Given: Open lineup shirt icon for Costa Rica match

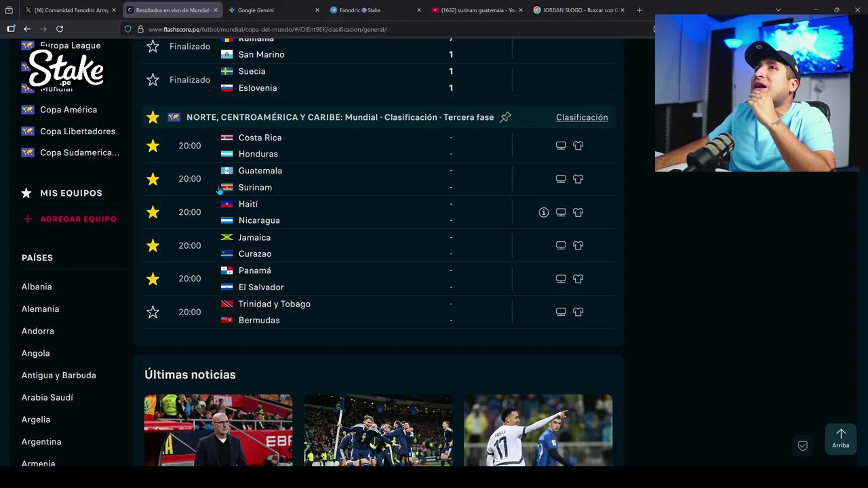Looking at the screenshot, I should [578, 146].
